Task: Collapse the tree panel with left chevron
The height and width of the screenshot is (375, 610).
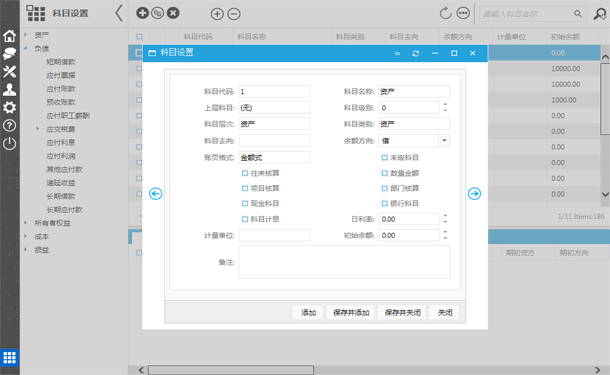Action: tap(119, 13)
